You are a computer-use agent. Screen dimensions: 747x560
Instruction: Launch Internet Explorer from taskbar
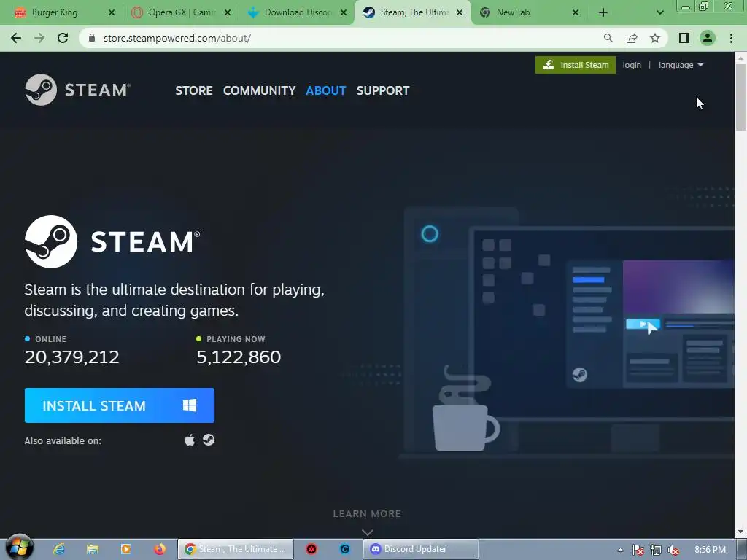click(x=59, y=549)
